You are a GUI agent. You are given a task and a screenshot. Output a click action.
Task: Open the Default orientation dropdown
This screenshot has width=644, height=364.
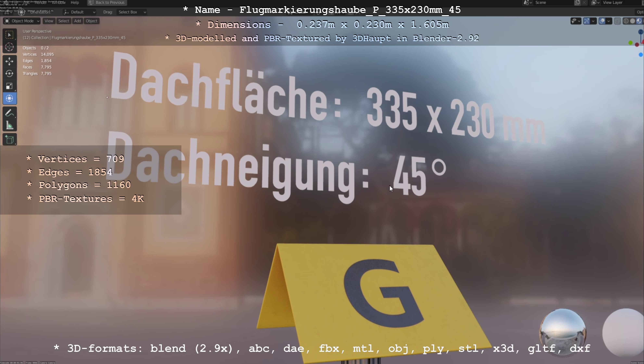pos(79,12)
